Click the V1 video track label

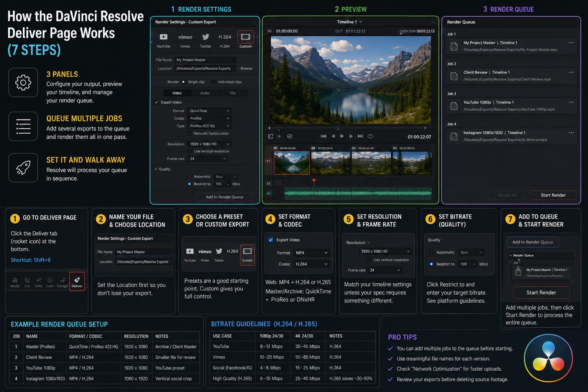coord(268,162)
